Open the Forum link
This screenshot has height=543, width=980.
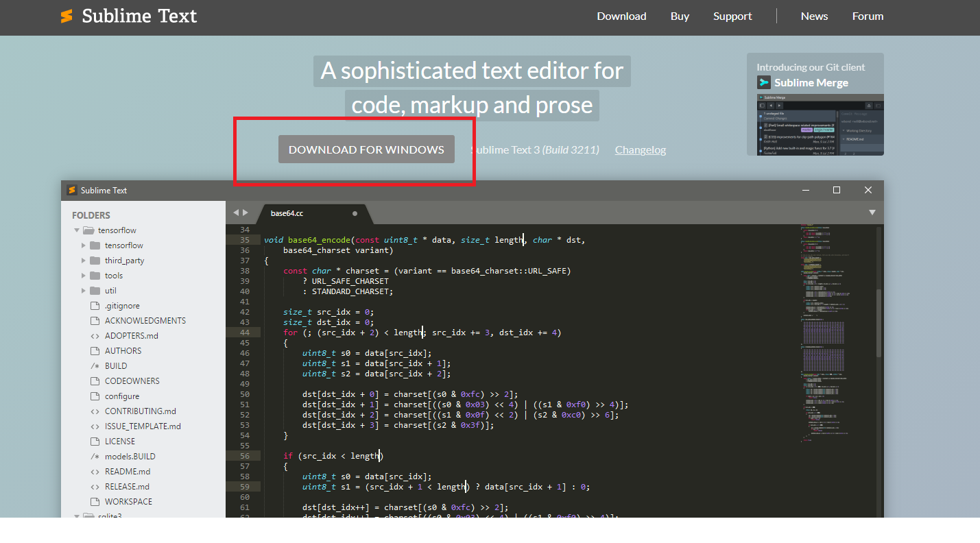tap(868, 16)
